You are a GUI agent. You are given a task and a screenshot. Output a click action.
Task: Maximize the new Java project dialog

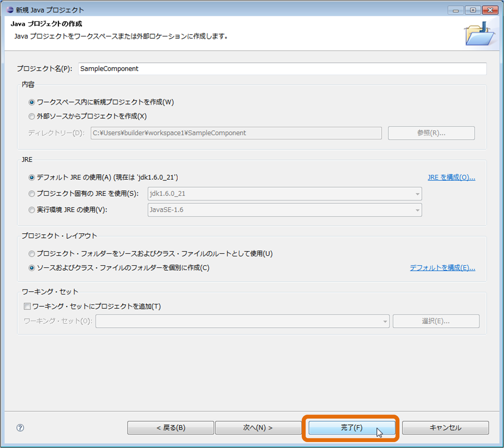pos(473,10)
